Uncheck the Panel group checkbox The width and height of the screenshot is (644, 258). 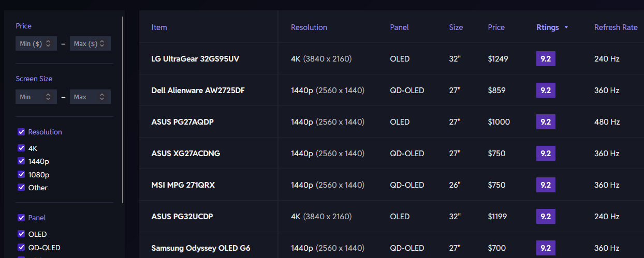point(21,218)
